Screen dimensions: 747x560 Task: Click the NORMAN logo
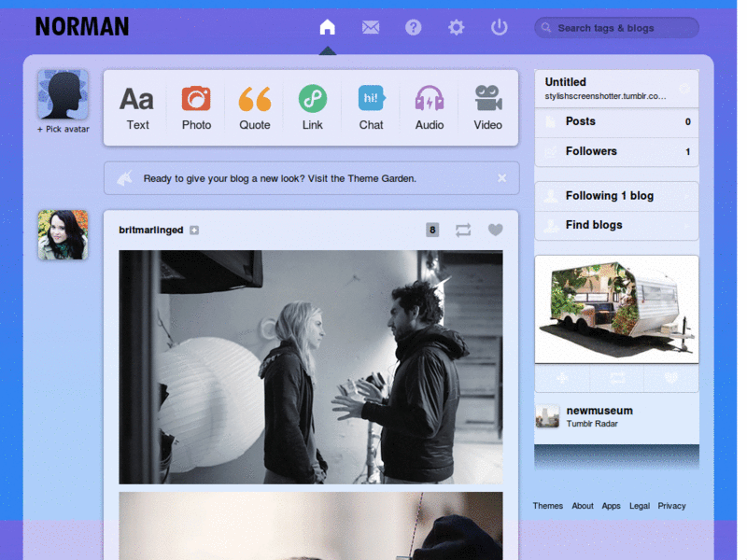pos(82,27)
